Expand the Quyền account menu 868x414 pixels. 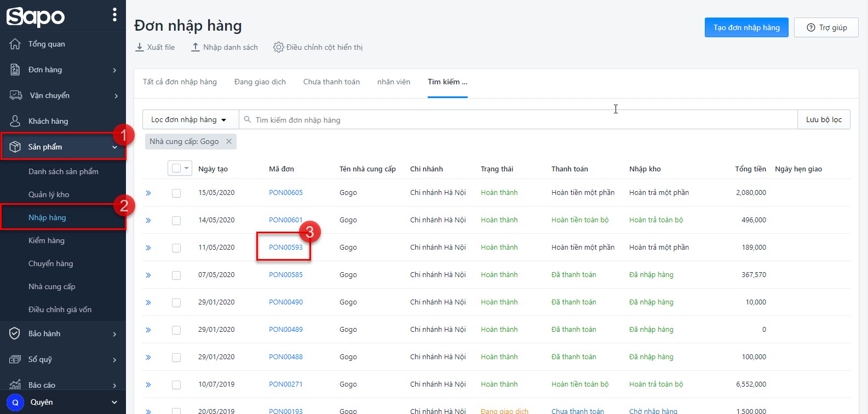tap(114, 402)
